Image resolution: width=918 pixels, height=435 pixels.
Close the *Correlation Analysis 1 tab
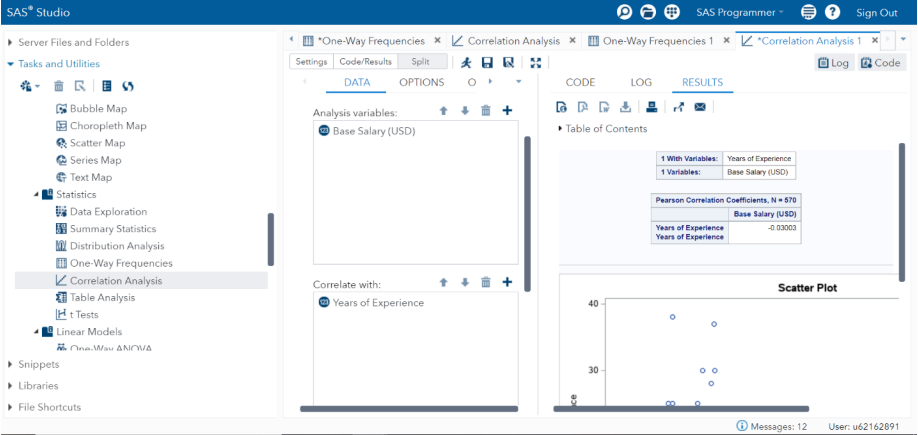(x=875, y=41)
